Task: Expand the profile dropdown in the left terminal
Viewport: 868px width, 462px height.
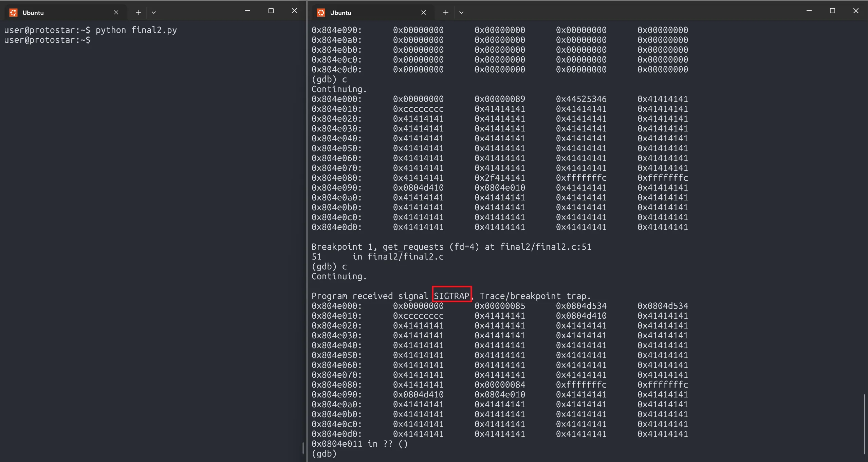Action: (x=154, y=13)
